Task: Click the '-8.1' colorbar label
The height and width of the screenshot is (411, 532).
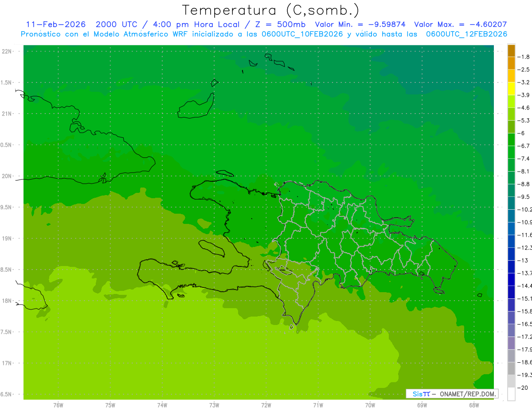Action: tap(524, 171)
